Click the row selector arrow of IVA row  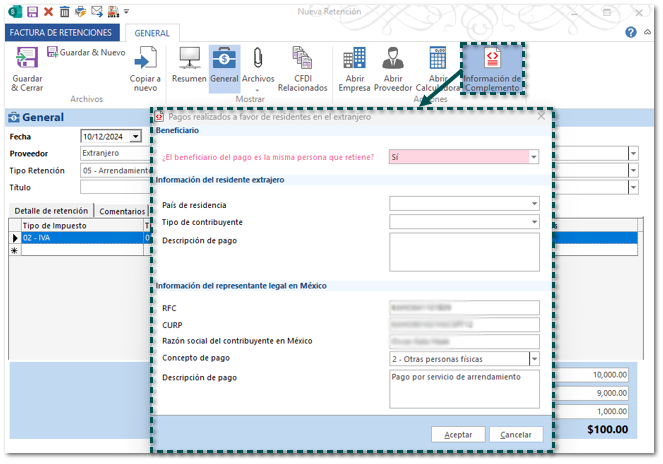15,238
